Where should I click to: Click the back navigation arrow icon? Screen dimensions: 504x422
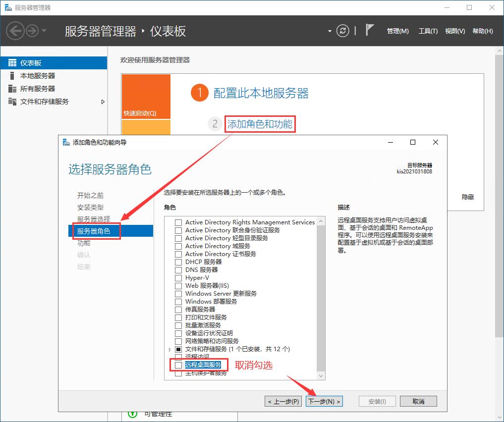point(15,31)
